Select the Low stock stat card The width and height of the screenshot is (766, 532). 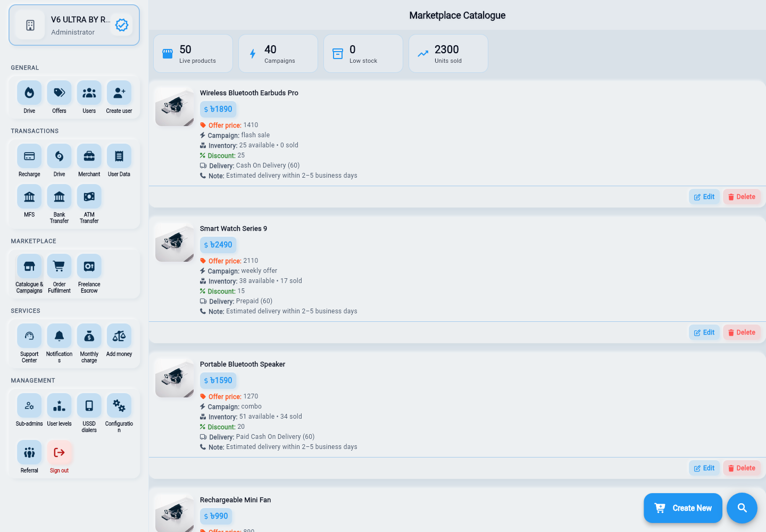click(x=363, y=53)
